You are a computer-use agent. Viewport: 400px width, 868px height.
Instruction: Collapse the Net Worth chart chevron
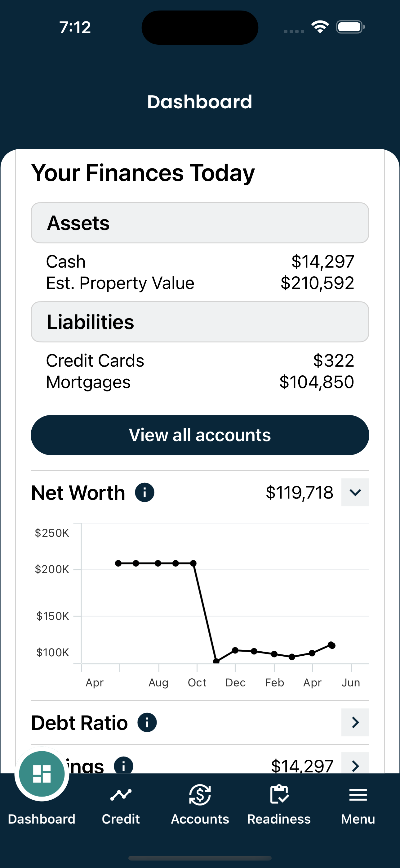[355, 492]
